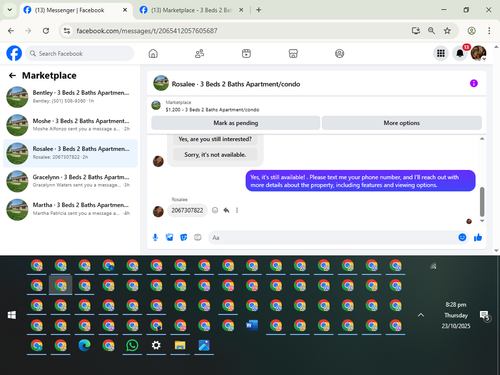500x375 pixels.
Task: Open the Facebook logo home link
Action: coord(14,53)
